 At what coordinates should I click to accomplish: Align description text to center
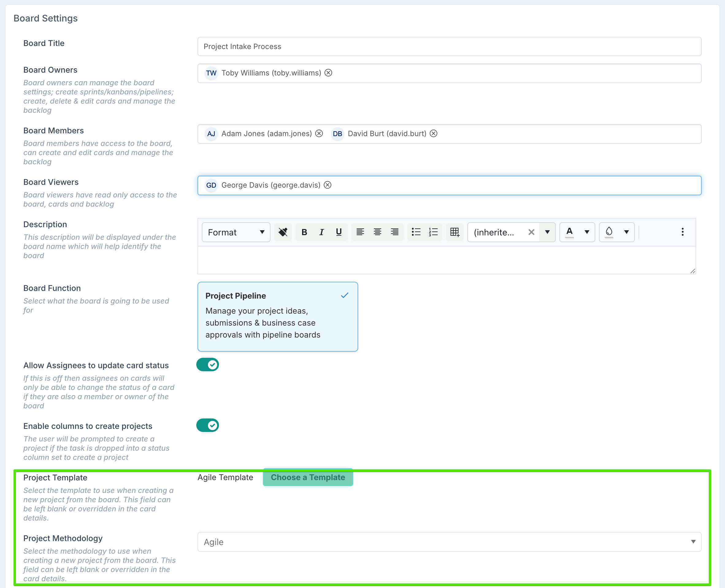pos(377,232)
